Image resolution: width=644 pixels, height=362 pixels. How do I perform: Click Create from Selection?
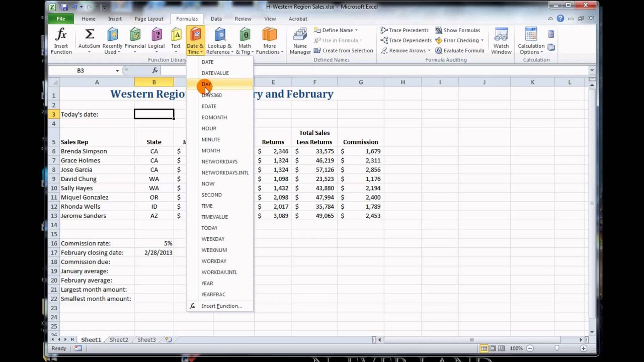pyautogui.click(x=343, y=50)
